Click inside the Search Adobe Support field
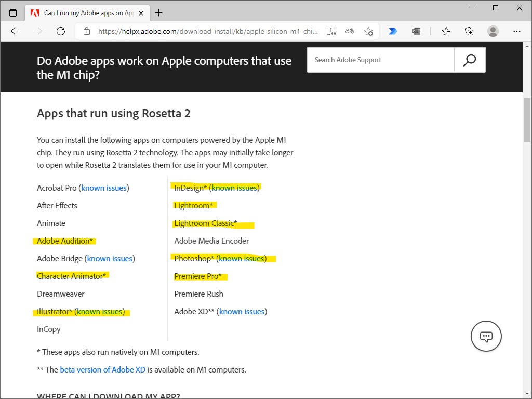The width and height of the screenshot is (532, 399). (379, 60)
